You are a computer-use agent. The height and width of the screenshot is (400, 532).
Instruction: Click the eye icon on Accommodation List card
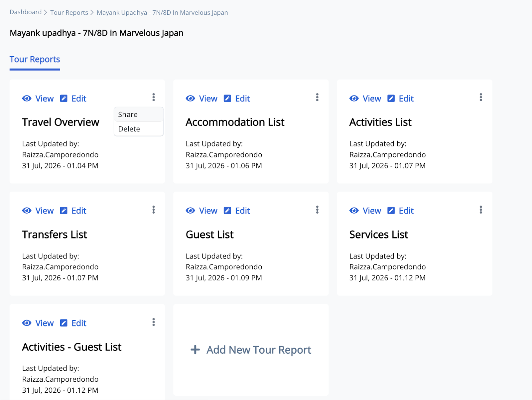[x=190, y=99]
